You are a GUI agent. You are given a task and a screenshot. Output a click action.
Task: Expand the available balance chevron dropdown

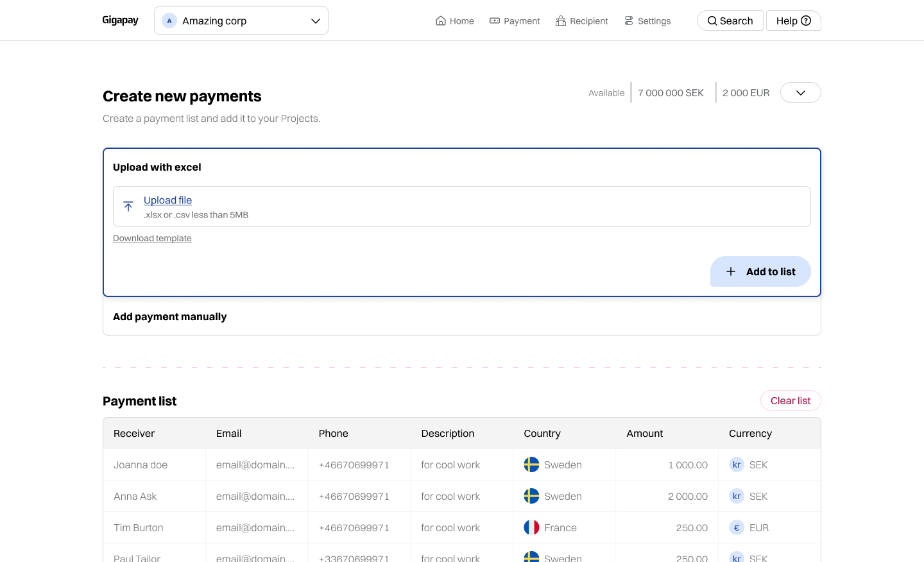pyautogui.click(x=800, y=92)
